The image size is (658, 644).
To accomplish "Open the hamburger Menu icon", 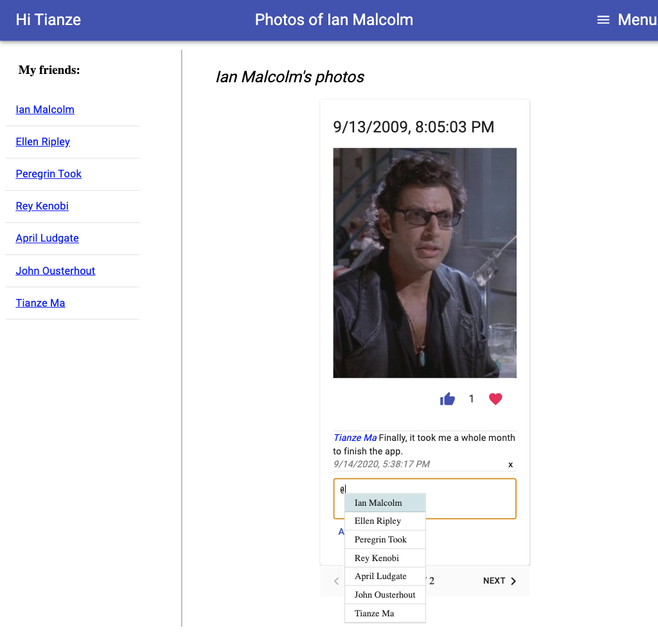I will [603, 20].
